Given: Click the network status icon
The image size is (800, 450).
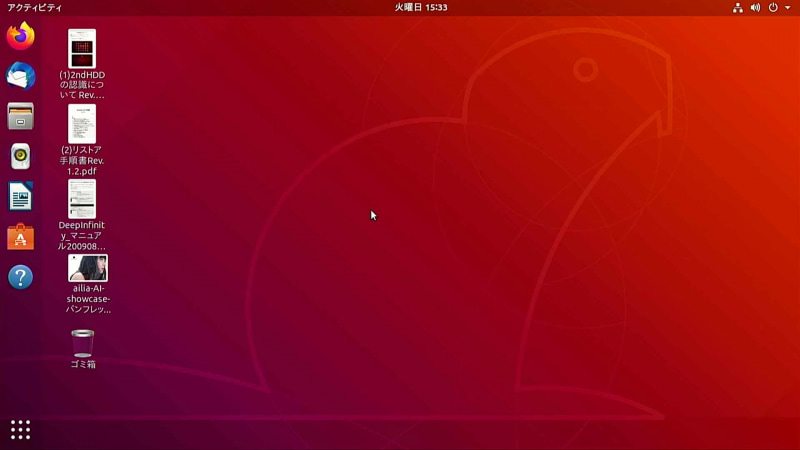Looking at the screenshot, I should coord(738,8).
